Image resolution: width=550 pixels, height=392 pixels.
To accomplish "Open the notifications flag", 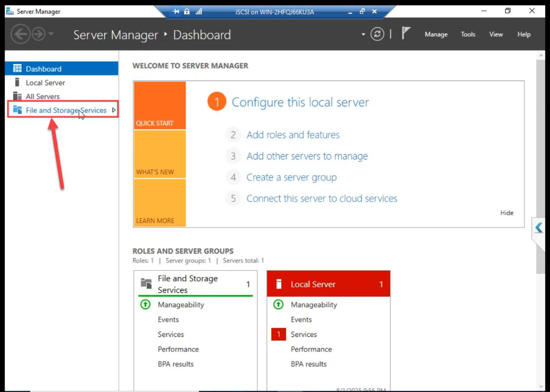I will point(406,34).
